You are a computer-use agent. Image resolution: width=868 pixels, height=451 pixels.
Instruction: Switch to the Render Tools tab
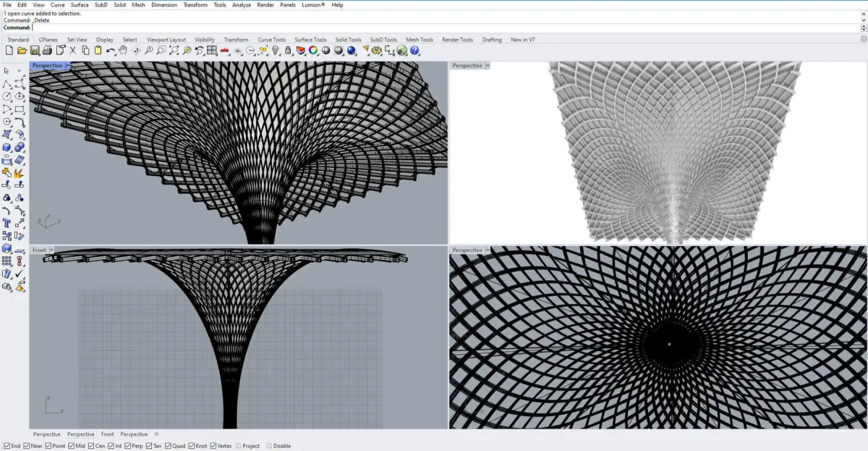(x=457, y=40)
